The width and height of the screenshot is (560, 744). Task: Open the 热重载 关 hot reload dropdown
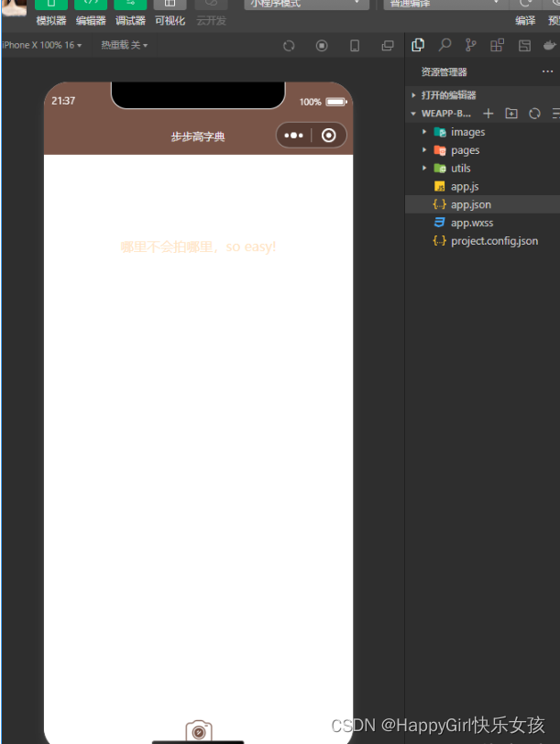click(x=125, y=45)
